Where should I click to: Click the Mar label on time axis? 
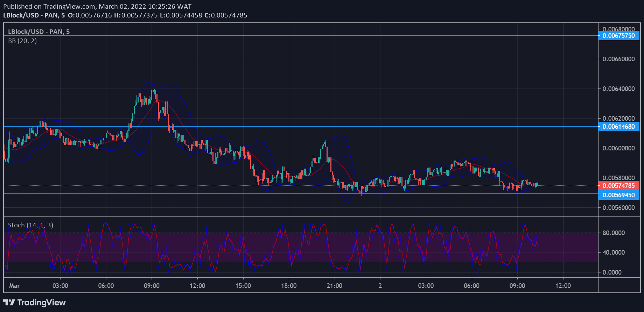pyautogui.click(x=14, y=286)
